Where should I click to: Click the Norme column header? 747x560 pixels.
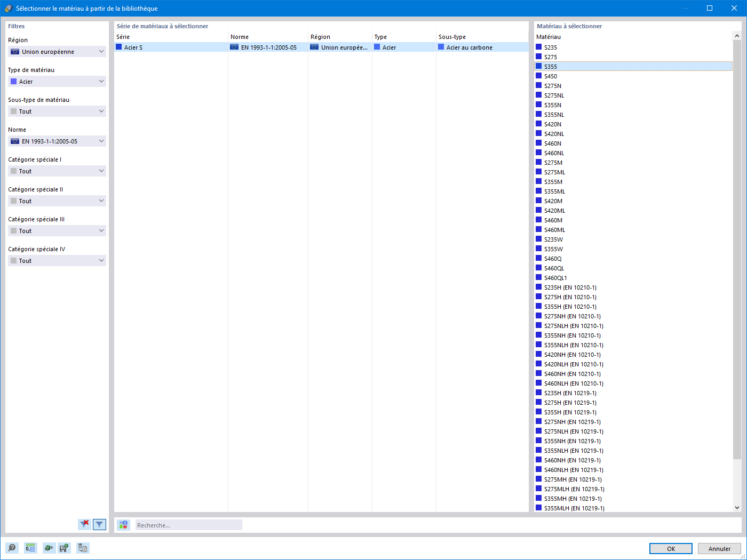point(268,37)
